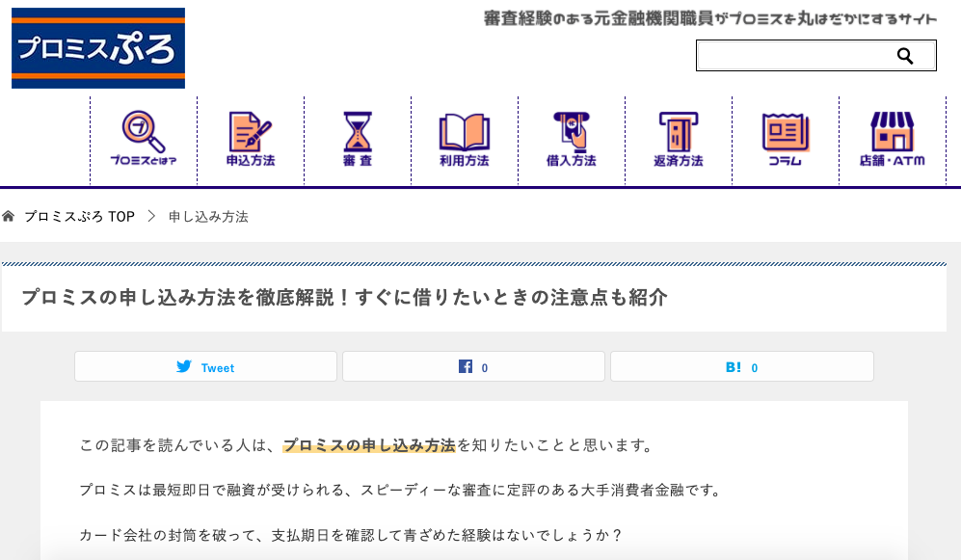Open the 利用方法 book icon

click(x=465, y=131)
